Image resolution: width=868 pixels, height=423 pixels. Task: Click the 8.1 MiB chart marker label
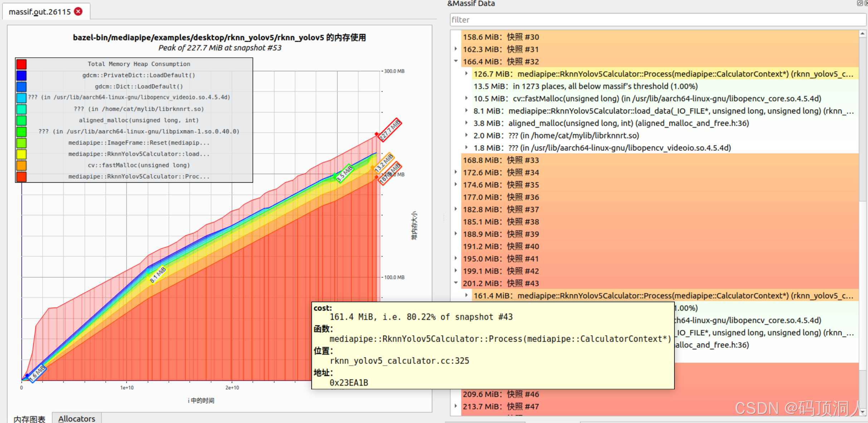tap(157, 275)
